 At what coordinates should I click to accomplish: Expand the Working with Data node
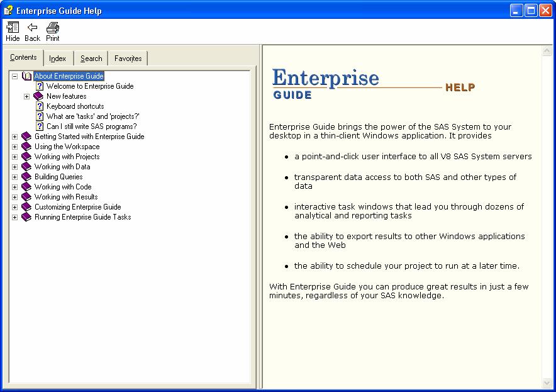(x=14, y=167)
